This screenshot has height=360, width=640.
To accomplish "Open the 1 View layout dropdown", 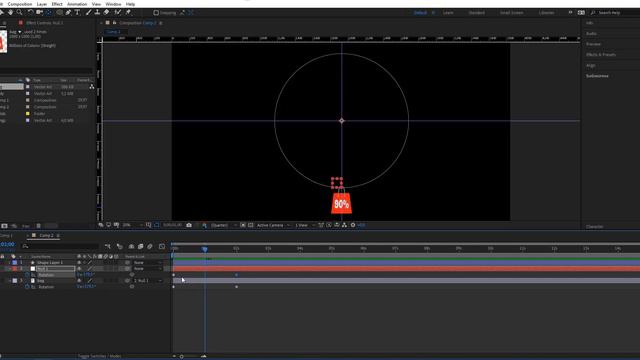I will click(x=304, y=225).
